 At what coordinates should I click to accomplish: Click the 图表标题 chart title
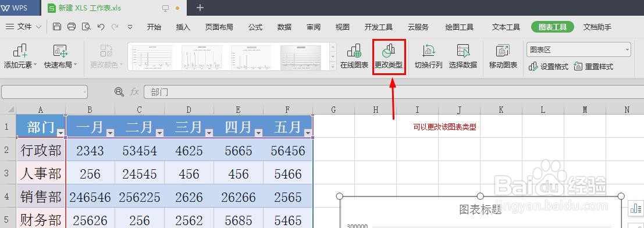(x=480, y=210)
